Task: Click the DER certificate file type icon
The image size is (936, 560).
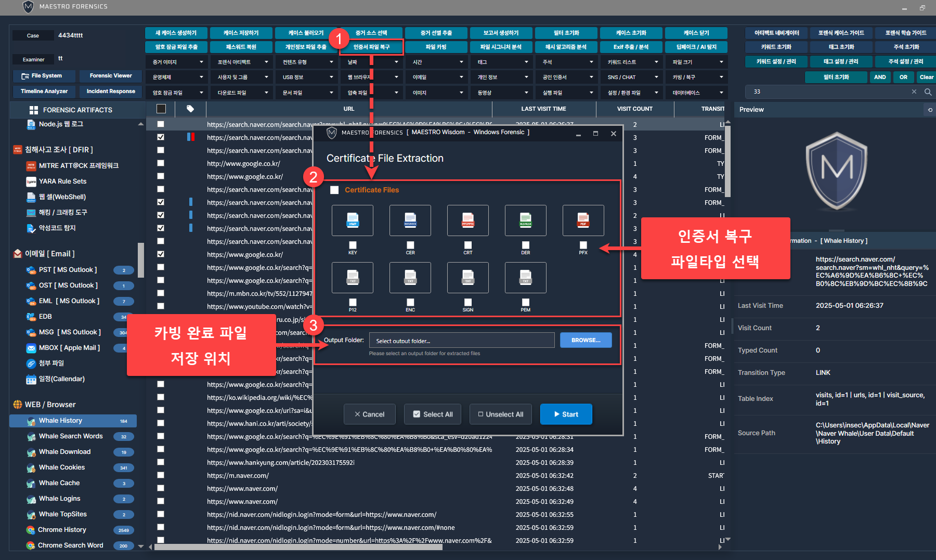Action: coord(525,220)
